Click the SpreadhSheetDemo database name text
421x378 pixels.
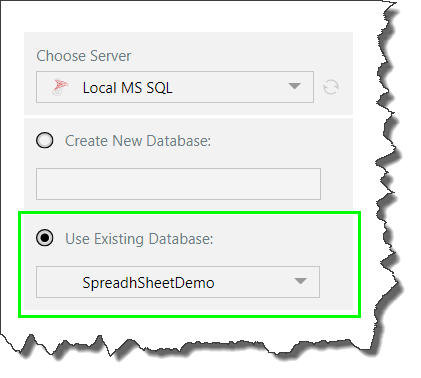148,283
